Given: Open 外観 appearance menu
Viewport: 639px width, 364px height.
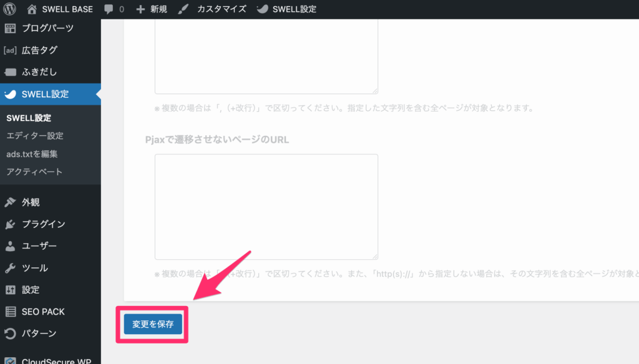Looking at the screenshot, I should pyautogui.click(x=31, y=202).
